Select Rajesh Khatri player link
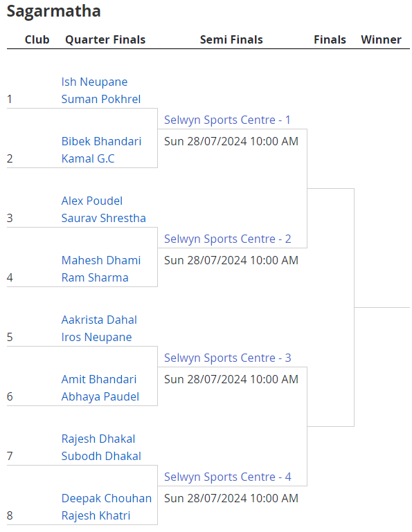This screenshot has width=412, height=532. pyautogui.click(x=96, y=515)
